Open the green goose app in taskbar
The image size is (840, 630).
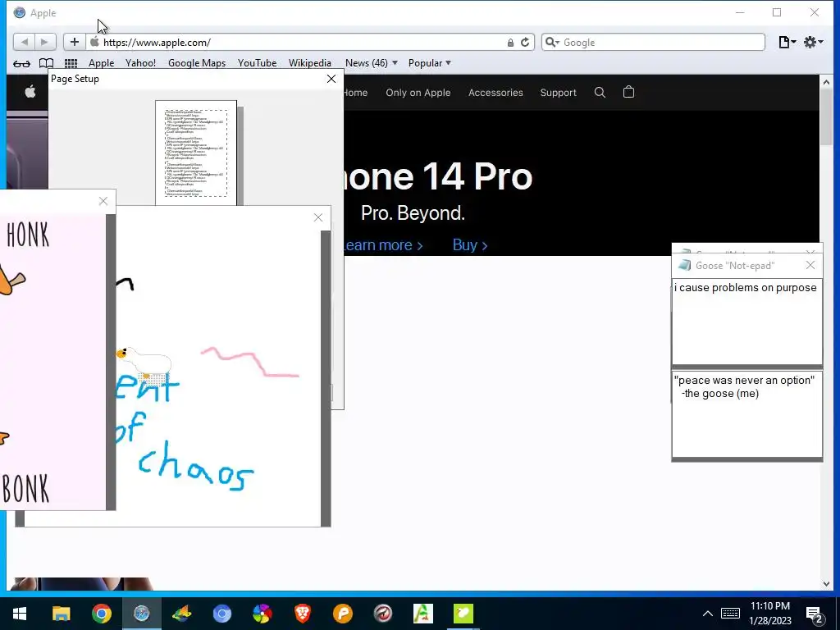pyautogui.click(x=463, y=614)
